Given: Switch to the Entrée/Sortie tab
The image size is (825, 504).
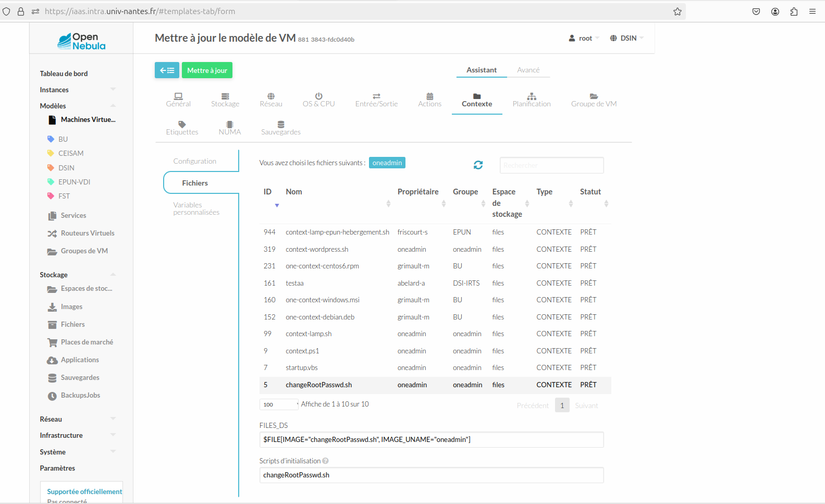Looking at the screenshot, I should (376, 100).
